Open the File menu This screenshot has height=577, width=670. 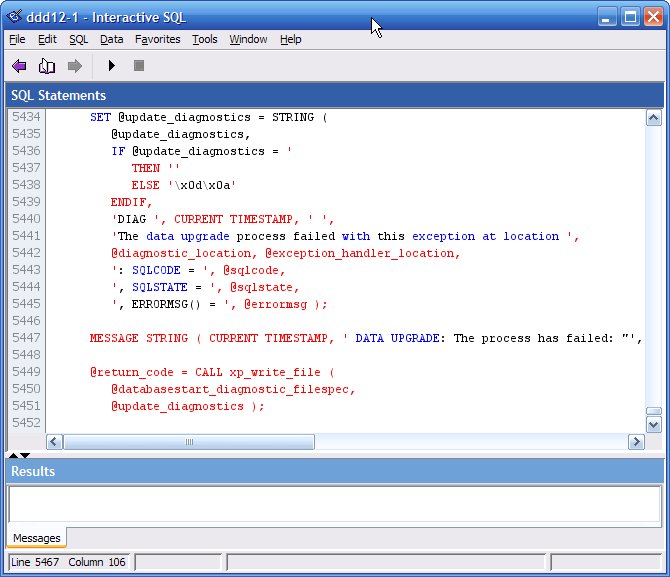[17, 39]
